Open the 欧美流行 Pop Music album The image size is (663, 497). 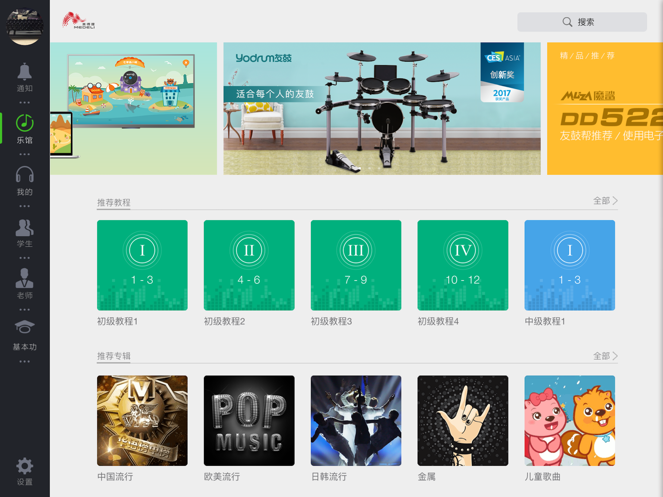coord(249,420)
